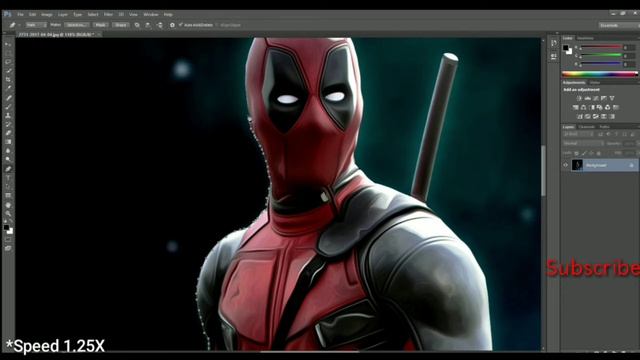Select the Dodge tool

[x=8, y=160]
